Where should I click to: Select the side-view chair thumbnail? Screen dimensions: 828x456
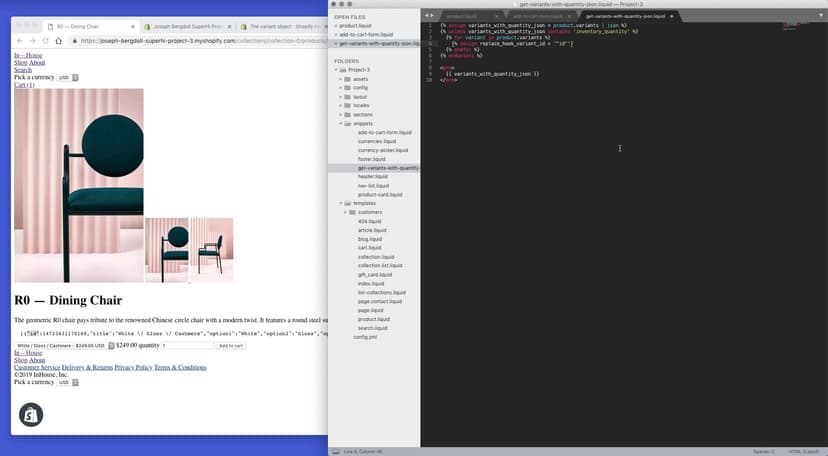pyautogui.click(x=212, y=250)
